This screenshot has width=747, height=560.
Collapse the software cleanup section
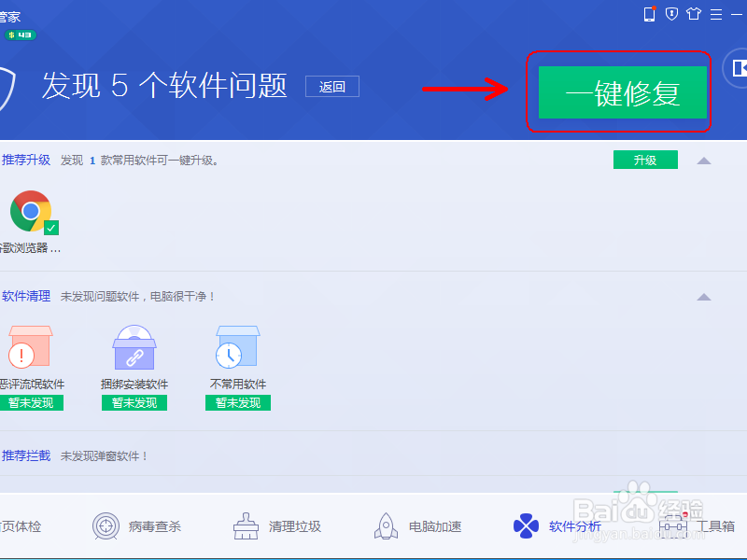point(703,297)
